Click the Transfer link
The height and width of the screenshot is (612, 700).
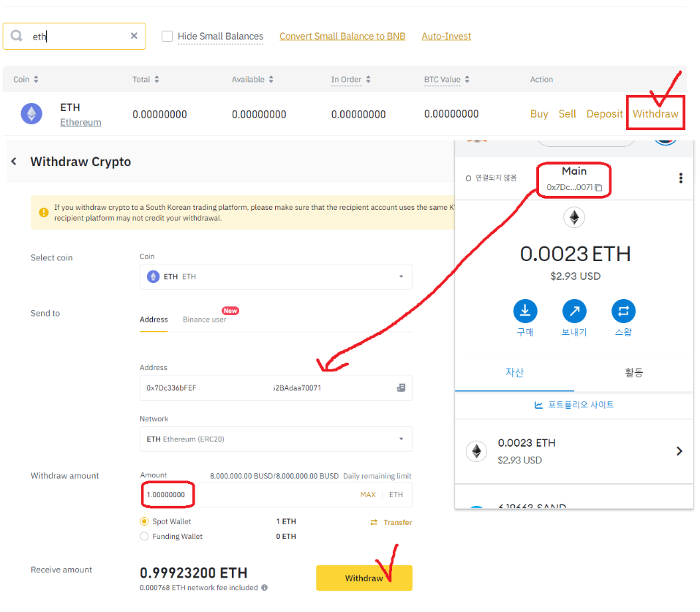391,522
